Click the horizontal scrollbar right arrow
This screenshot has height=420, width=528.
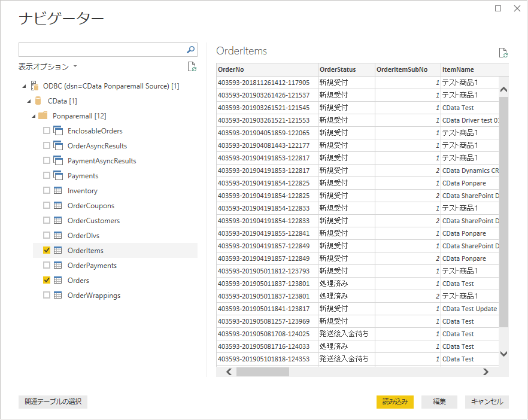pos(485,372)
